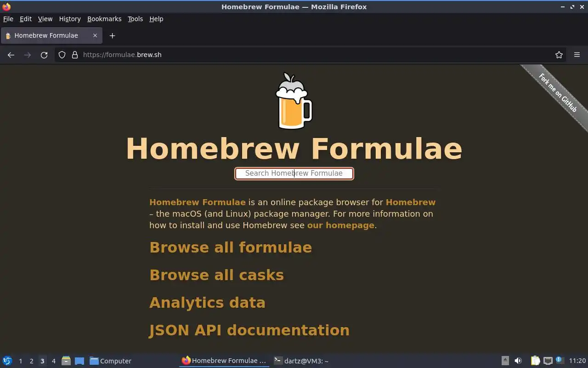Open the notification tray icon

[x=559, y=360]
